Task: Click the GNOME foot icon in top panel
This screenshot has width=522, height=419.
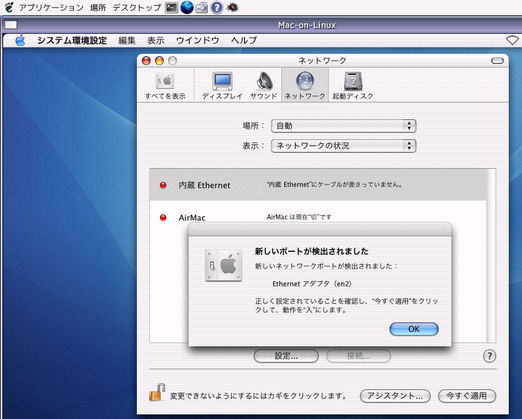Action: click(9, 7)
